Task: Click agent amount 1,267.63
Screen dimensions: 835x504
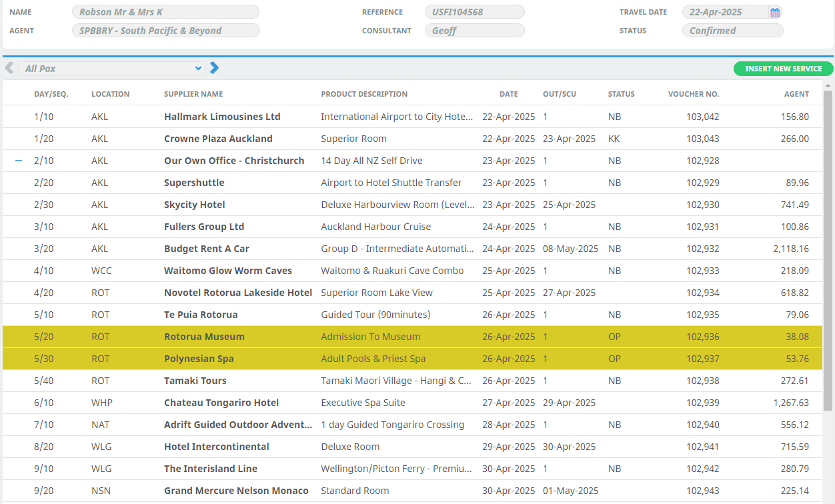Action: click(x=791, y=403)
